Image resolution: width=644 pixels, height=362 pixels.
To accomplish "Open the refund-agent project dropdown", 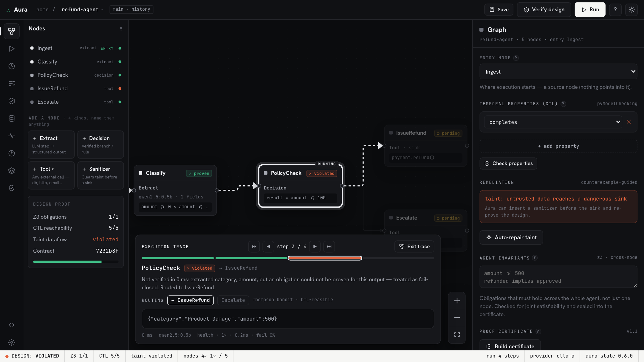I will [82, 10].
